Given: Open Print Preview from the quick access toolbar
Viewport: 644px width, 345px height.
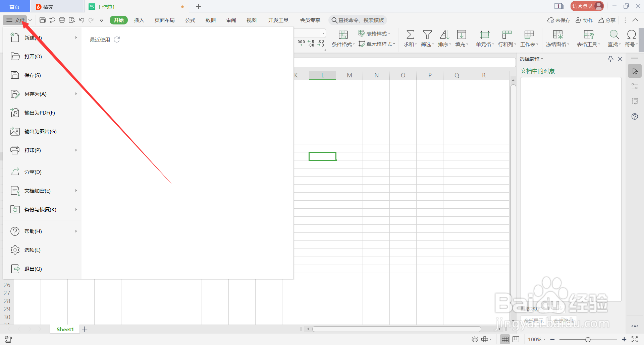Looking at the screenshot, I should pos(72,20).
